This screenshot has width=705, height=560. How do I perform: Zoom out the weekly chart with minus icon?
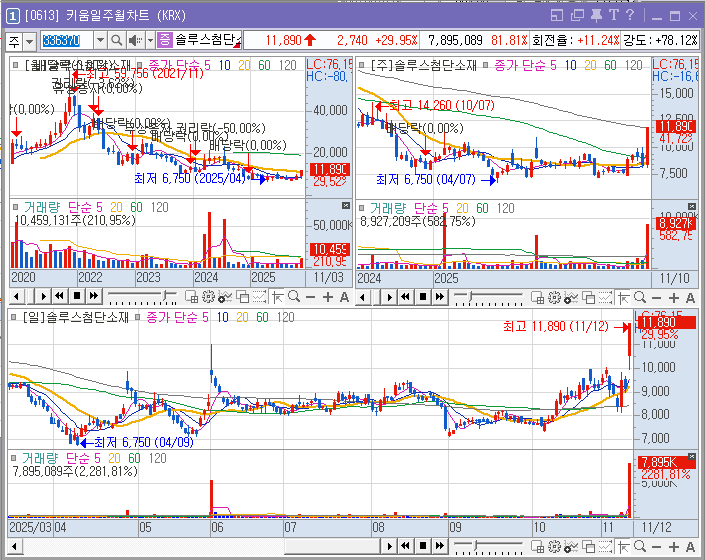pyautogui.click(x=656, y=298)
